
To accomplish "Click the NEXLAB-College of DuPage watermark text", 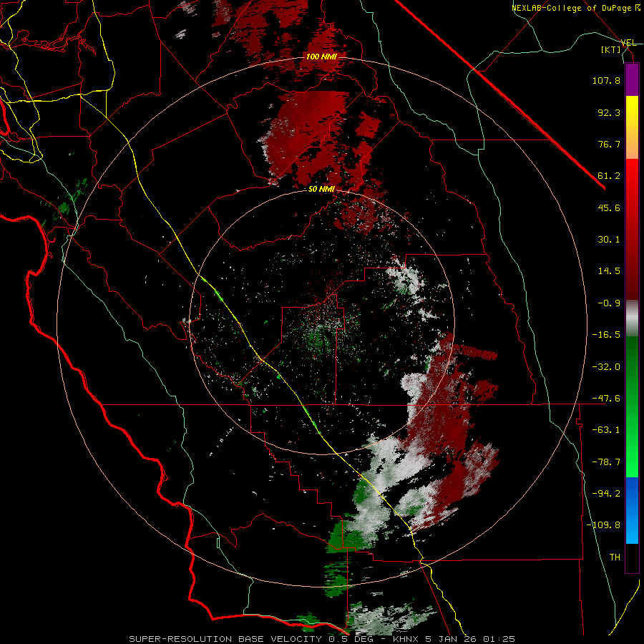I will [x=576, y=8].
